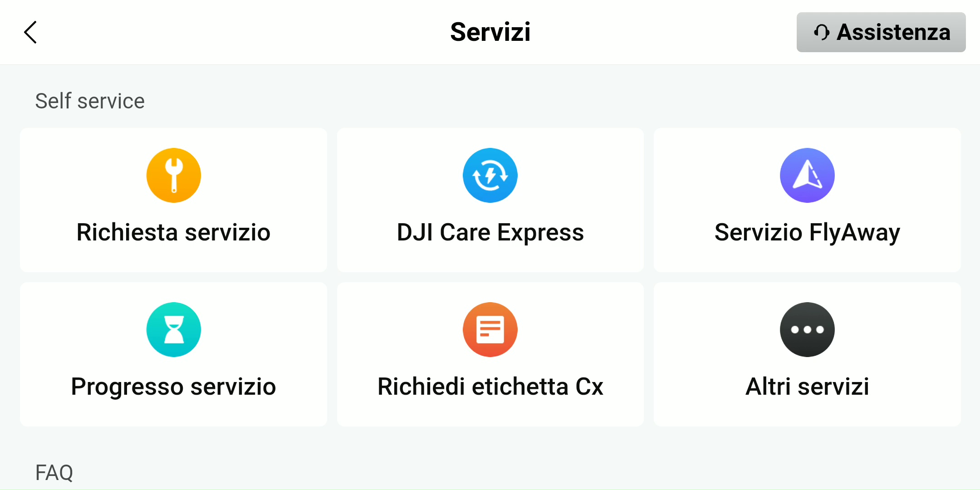Tap the orange wrench icon

pos(173,175)
